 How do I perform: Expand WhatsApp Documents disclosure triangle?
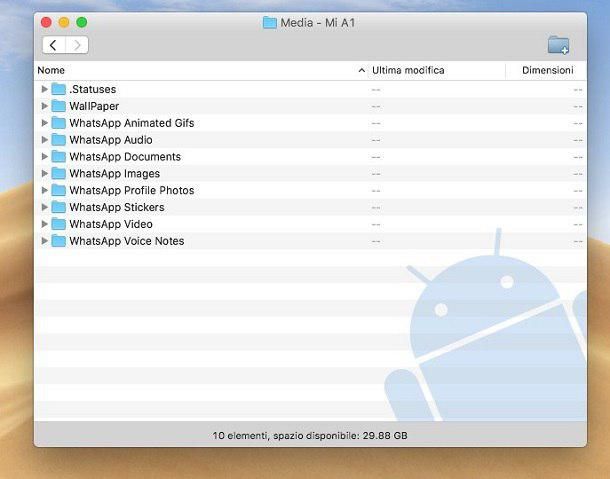click(x=44, y=156)
